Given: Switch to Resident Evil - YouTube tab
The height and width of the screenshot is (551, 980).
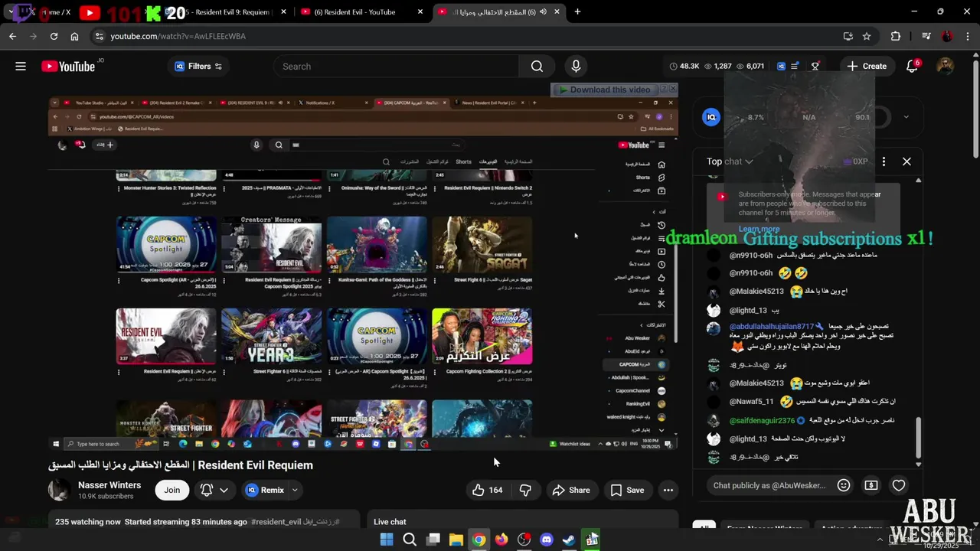Looking at the screenshot, I should tap(359, 11).
